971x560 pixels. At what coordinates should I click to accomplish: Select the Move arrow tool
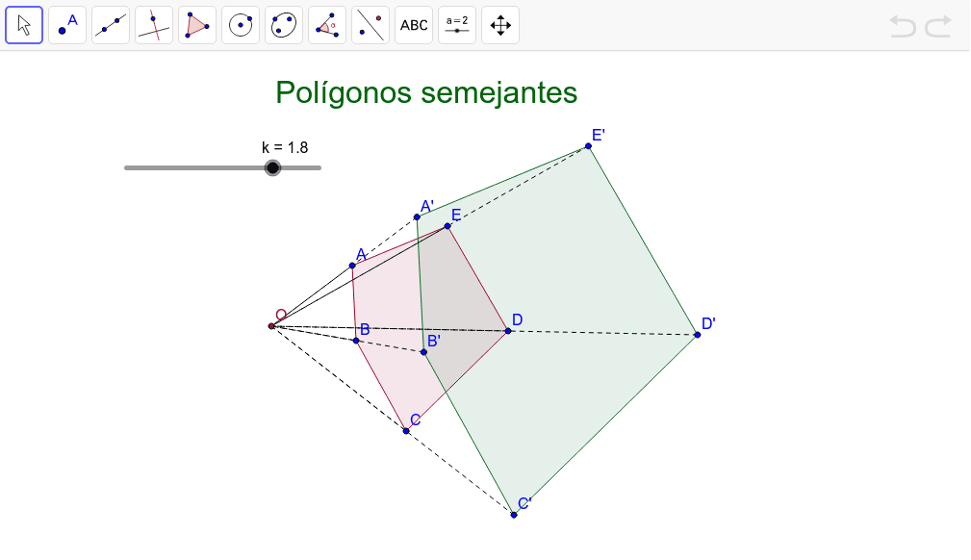pos(24,25)
